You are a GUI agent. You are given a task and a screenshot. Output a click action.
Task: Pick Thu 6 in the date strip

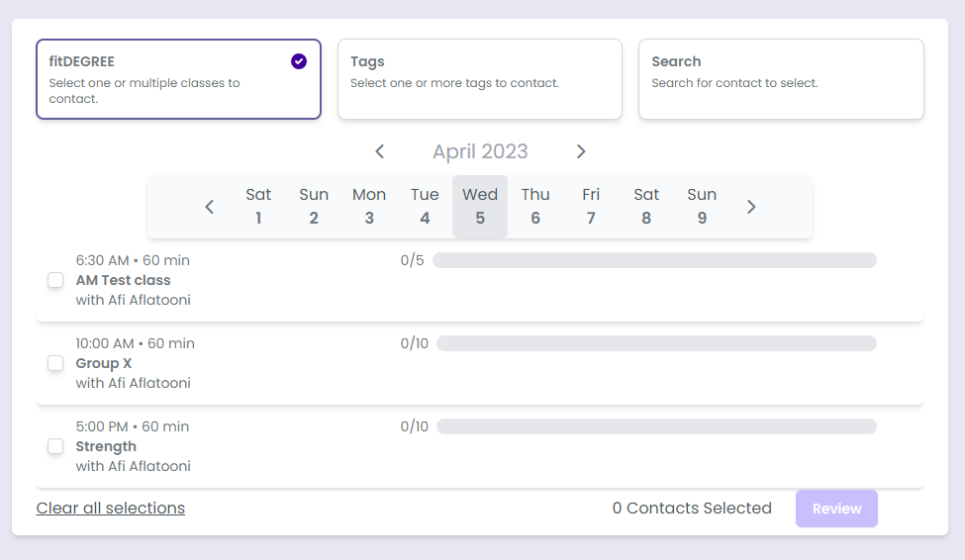pyautogui.click(x=535, y=206)
